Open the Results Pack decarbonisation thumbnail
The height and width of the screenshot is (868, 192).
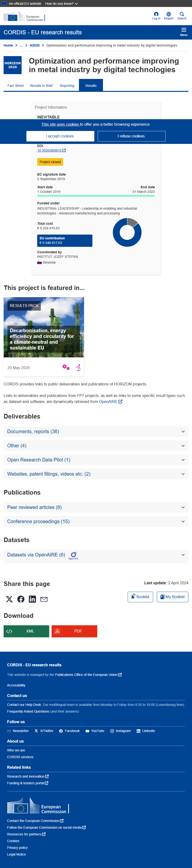(x=44, y=327)
